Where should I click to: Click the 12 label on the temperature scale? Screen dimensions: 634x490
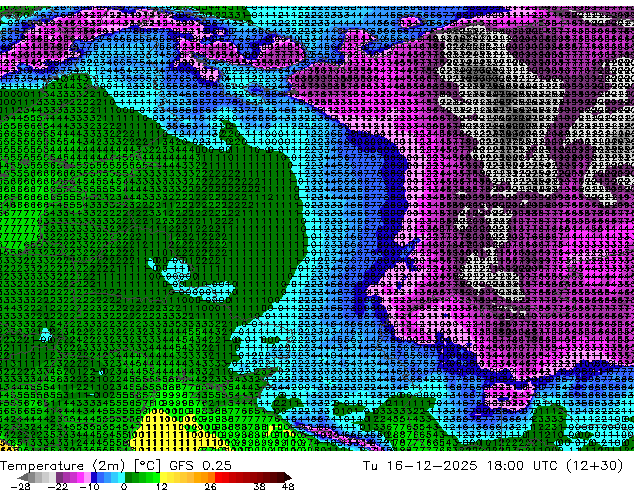click(x=162, y=486)
